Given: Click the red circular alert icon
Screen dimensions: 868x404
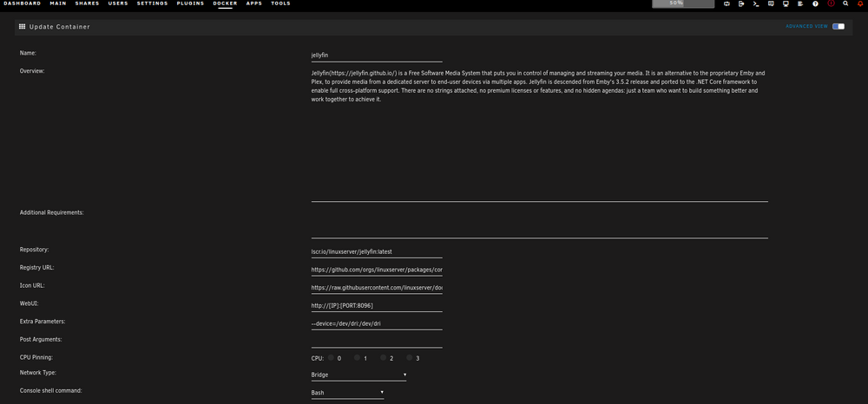Looking at the screenshot, I should [831, 3].
